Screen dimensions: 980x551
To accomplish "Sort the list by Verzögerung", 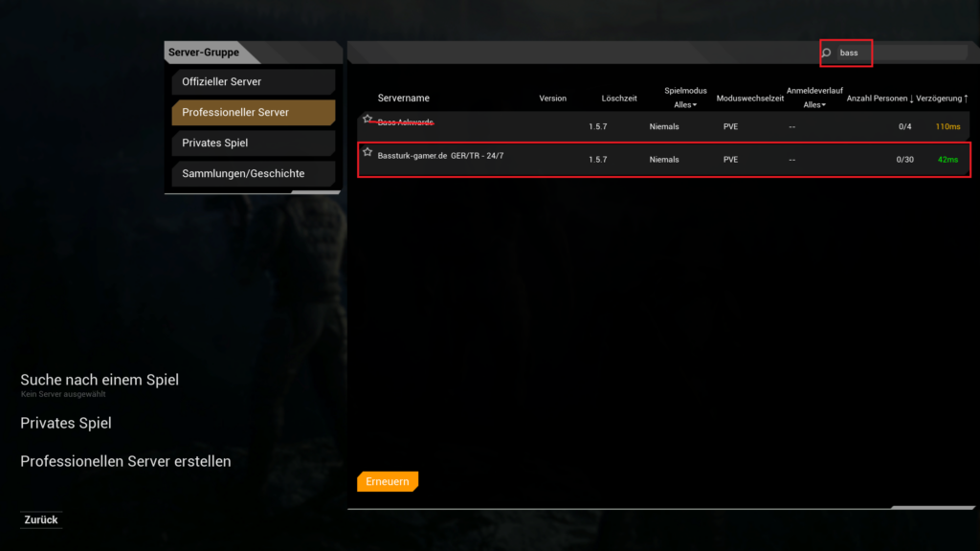I will pos(942,99).
